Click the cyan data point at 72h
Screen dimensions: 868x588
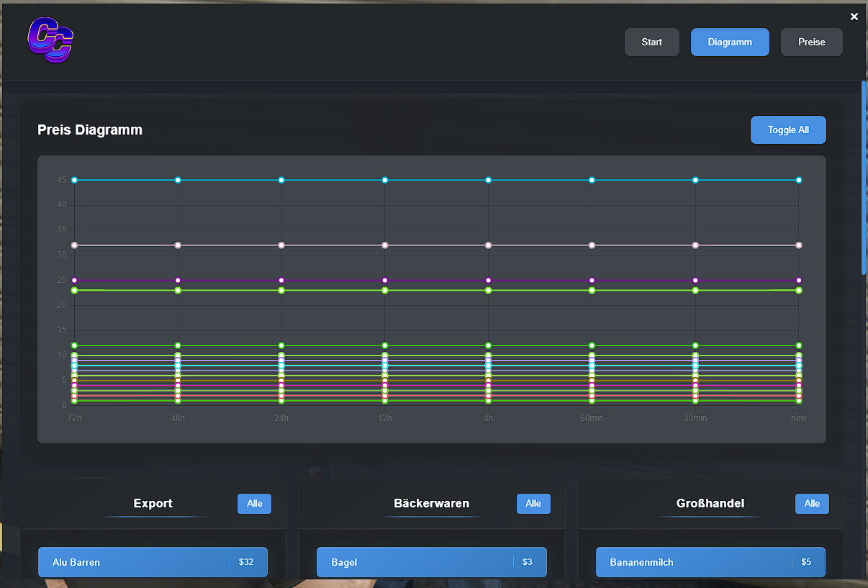[x=74, y=180]
